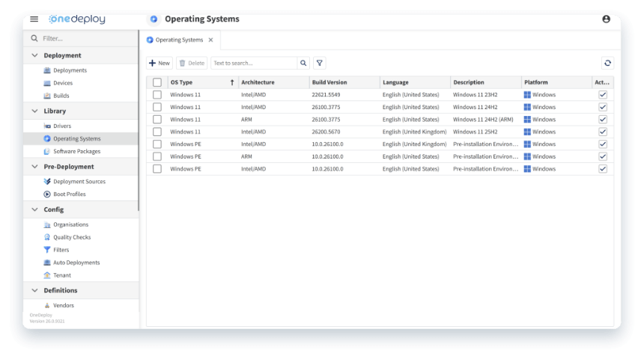This screenshot has height=359, width=644.
Task: Collapse the Library section chevron
Action: pyautogui.click(x=34, y=111)
